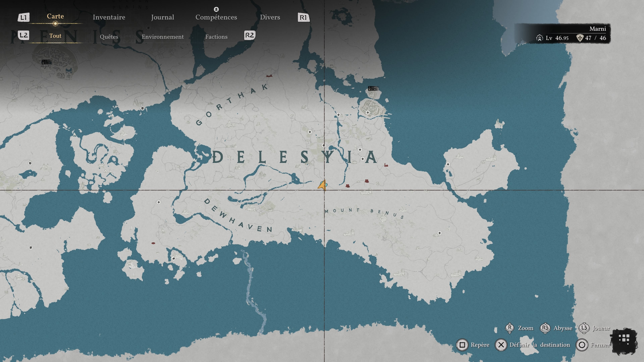
Task: Click the cross Définir la destination icon
Action: [501, 345]
